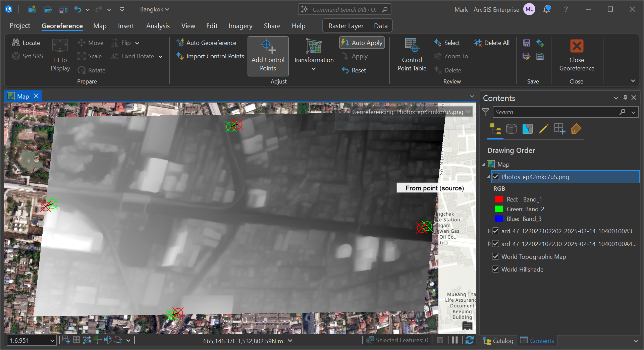Click List by Data Source icon
Image resolution: width=644 pixels, height=350 pixels.
[x=511, y=129]
